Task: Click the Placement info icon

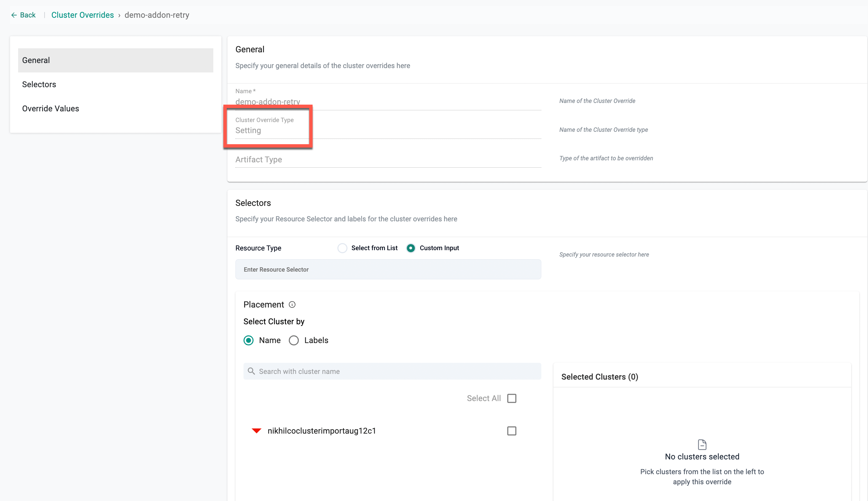Action: (292, 304)
